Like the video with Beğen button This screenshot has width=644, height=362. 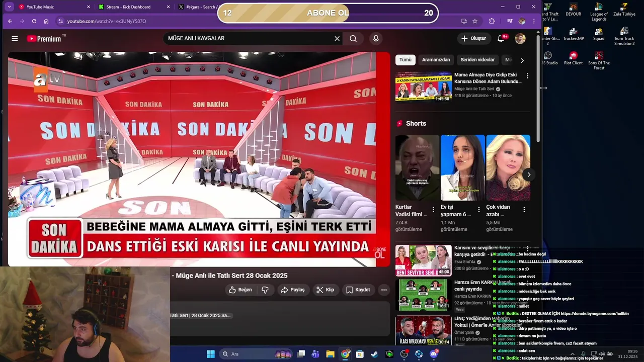coord(240,290)
